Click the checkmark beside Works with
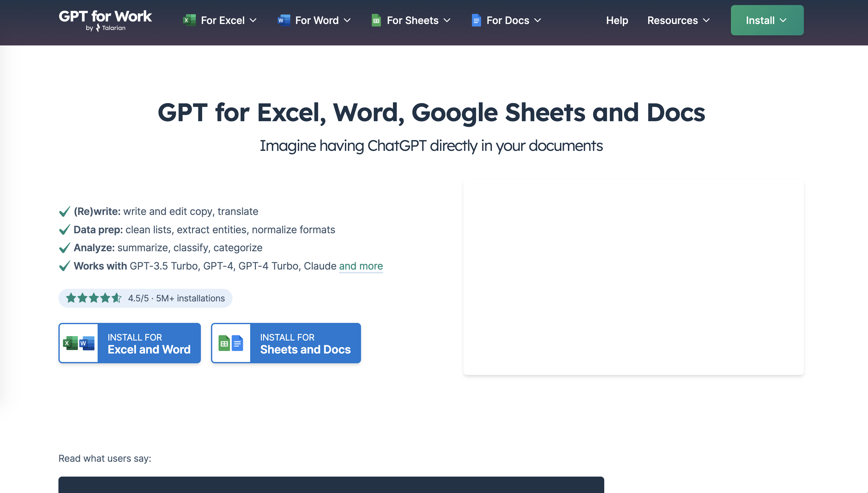The image size is (868, 493). [64, 266]
